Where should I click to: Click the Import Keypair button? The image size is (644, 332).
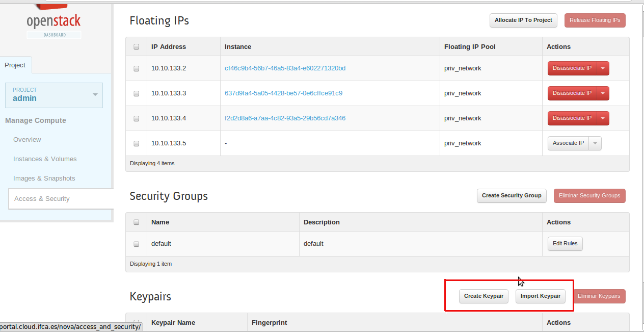pyautogui.click(x=540, y=296)
